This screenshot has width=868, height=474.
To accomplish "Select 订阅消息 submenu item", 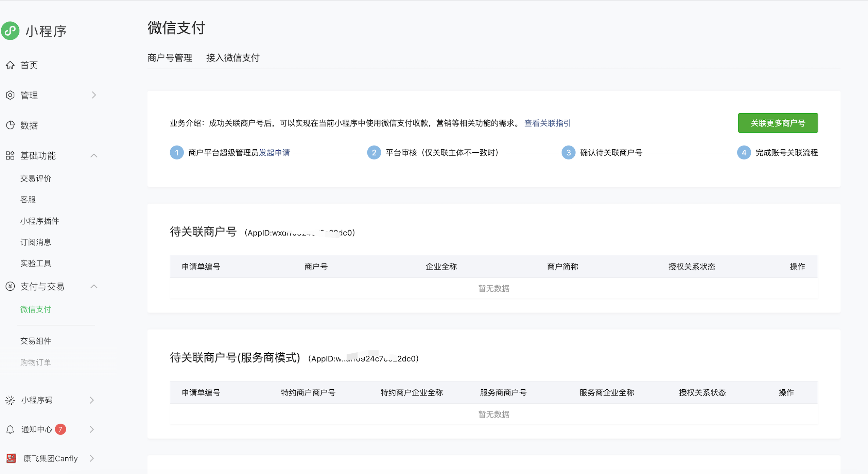I will 36,242.
